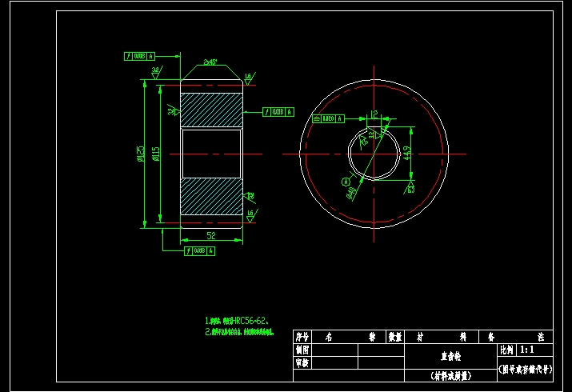This screenshot has width=572, height=392.
Task: Click the second technical requirement note line
Action: pos(239,332)
